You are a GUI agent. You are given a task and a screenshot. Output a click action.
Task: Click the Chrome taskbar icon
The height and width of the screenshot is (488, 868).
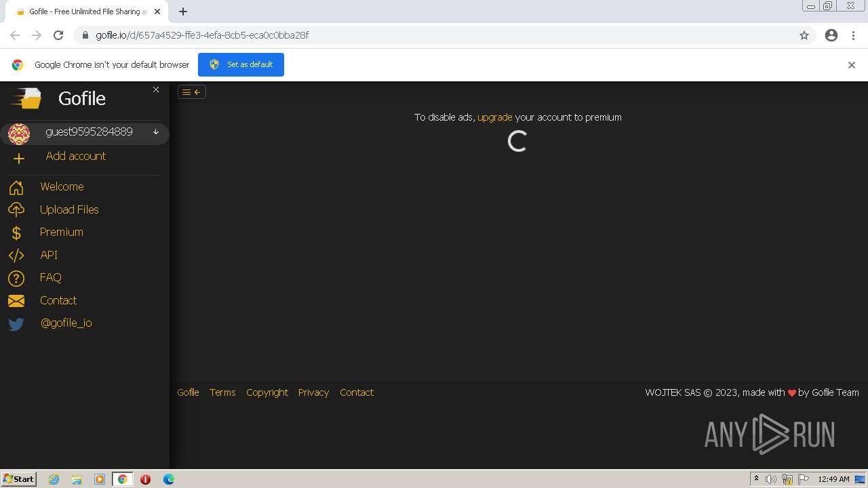123,479
